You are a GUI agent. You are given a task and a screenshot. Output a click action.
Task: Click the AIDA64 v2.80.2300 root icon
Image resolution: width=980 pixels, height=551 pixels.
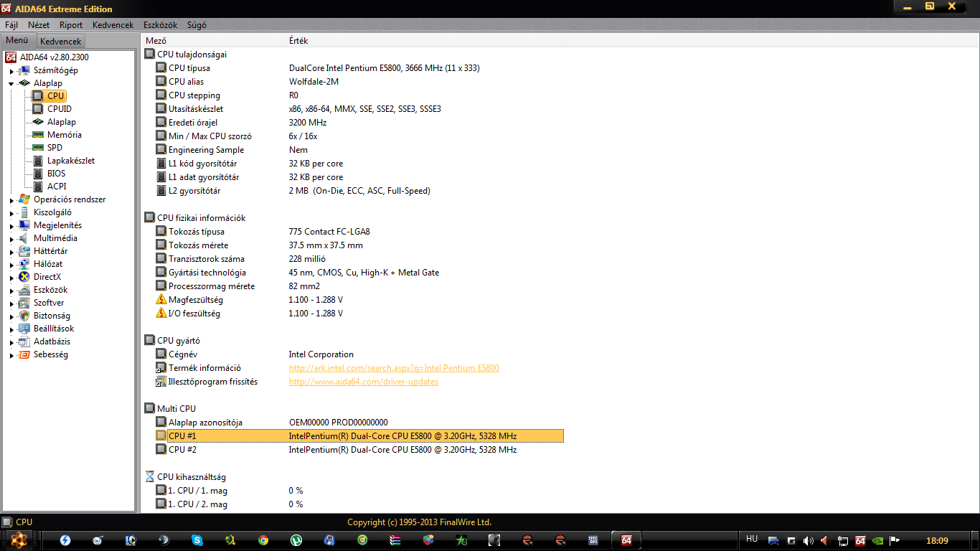pyautogui.click(x=11, y=57)
